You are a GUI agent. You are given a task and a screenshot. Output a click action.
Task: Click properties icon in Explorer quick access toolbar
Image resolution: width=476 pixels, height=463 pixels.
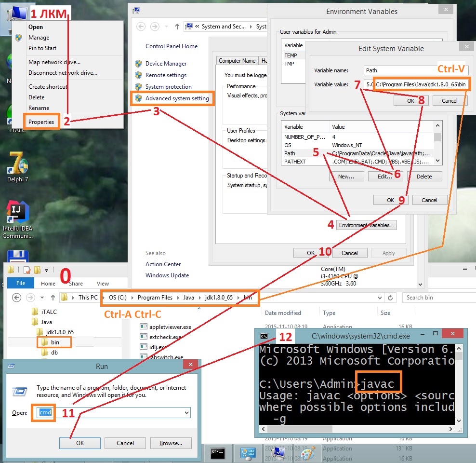pos(26,270)
